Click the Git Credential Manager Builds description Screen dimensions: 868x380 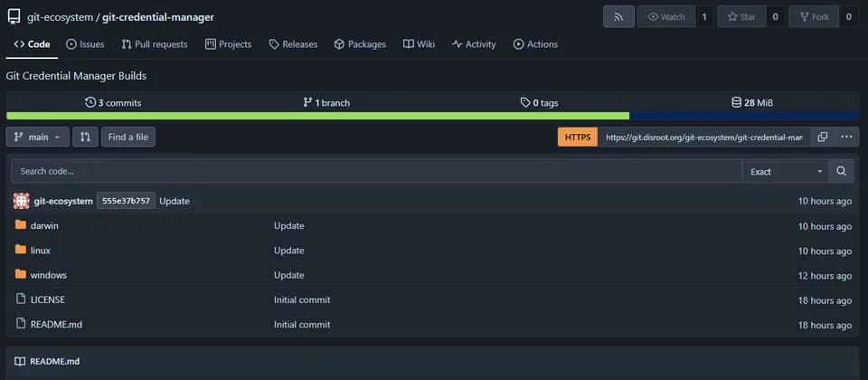coord(76,76)
